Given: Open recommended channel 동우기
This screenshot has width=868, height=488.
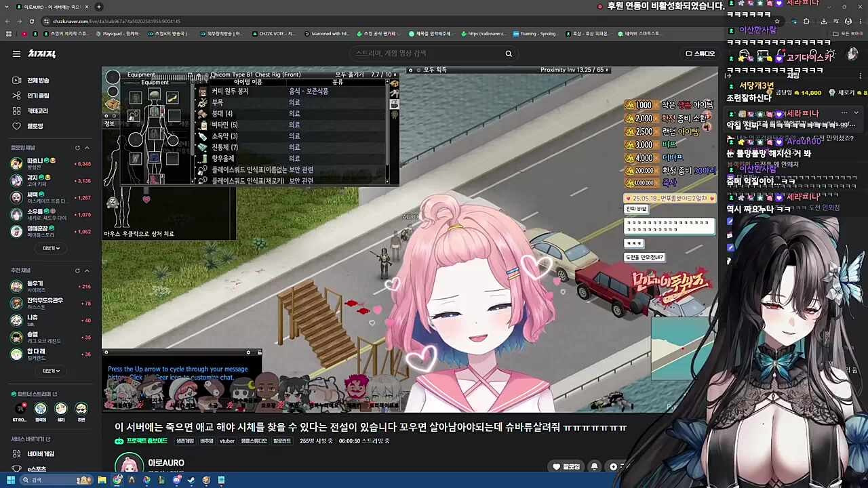Looking at the screenshot, I should tap(50, 286).
